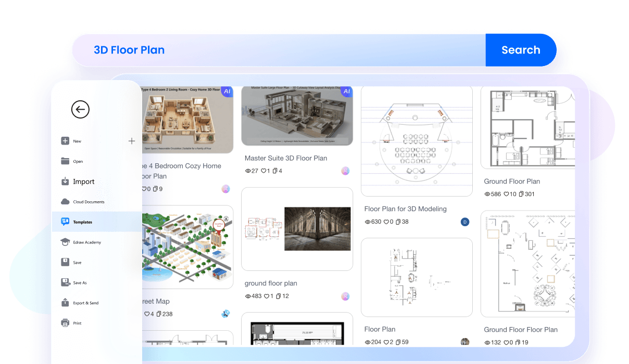
Task: Click the back arrow above the sidebar
Action: (80, 110)
